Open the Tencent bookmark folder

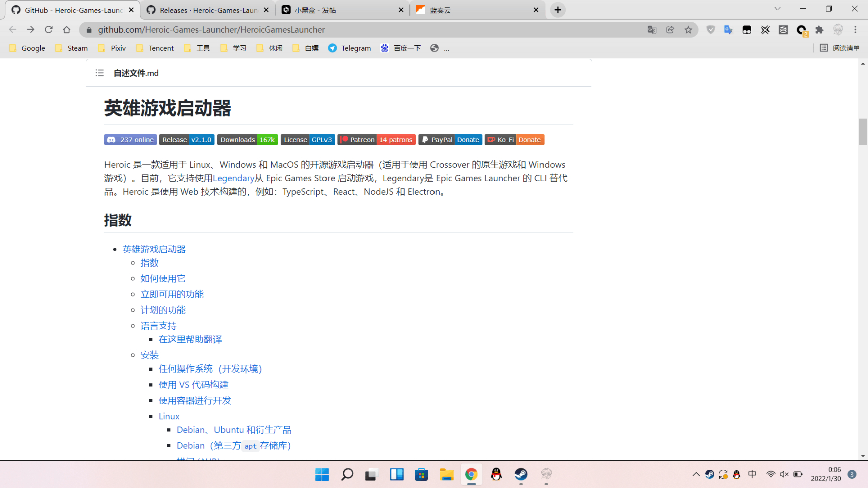[155, 48]
